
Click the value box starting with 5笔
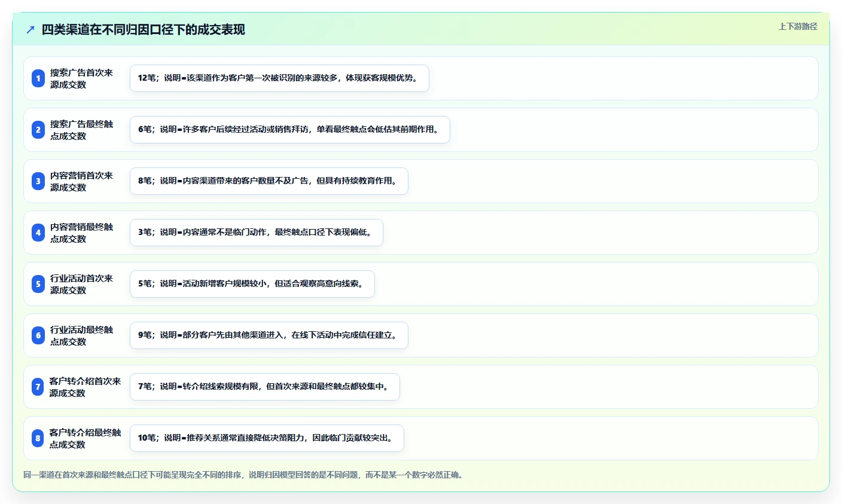tap(252, 284)
